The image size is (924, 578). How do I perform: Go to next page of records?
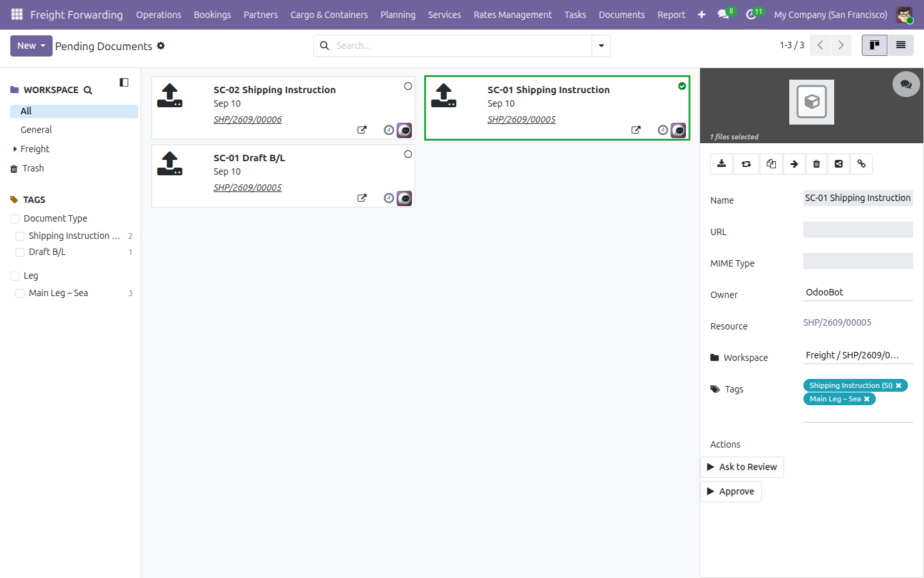(x=841, y=45)
